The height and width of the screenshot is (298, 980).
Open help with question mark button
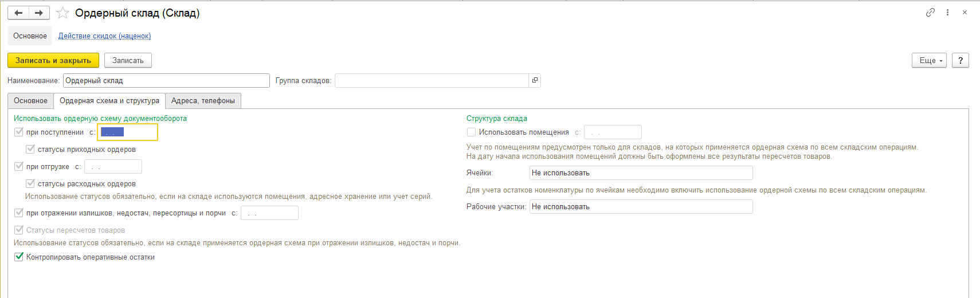click(x=961, y=60)
